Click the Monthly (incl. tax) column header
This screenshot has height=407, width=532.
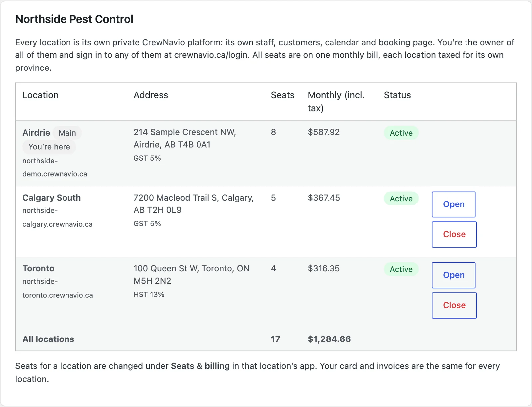point(336,101)
